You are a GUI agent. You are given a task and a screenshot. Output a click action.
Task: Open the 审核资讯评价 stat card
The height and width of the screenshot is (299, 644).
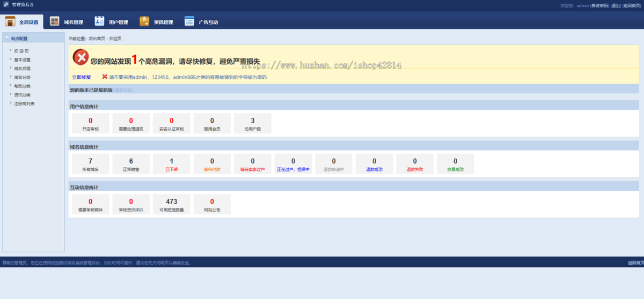pos(131,204)
